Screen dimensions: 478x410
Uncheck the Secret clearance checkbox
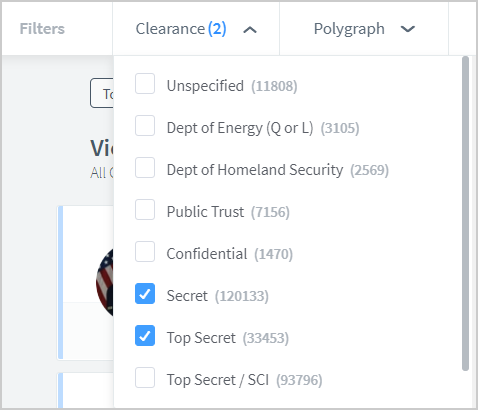tap(145, 294)
